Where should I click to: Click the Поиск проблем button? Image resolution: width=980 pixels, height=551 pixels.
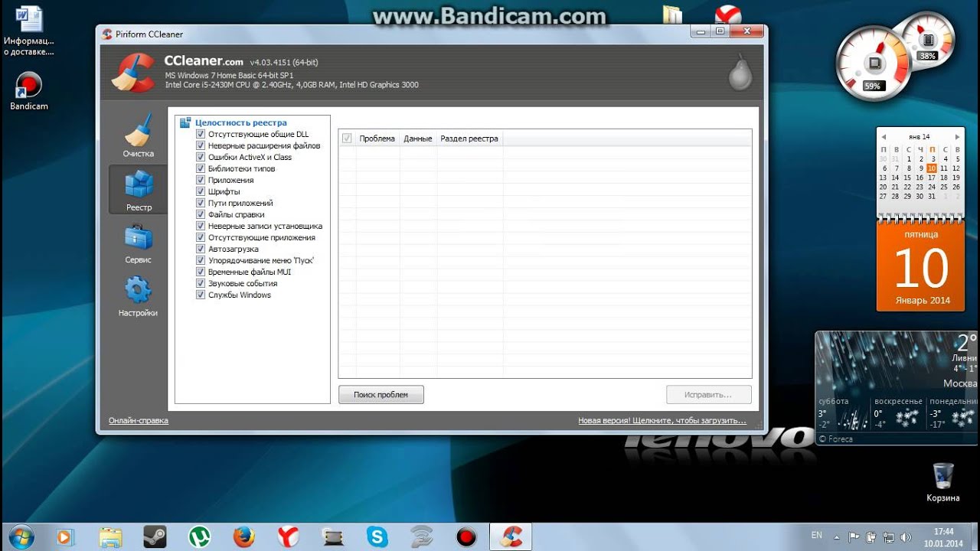tap(381, 395)
